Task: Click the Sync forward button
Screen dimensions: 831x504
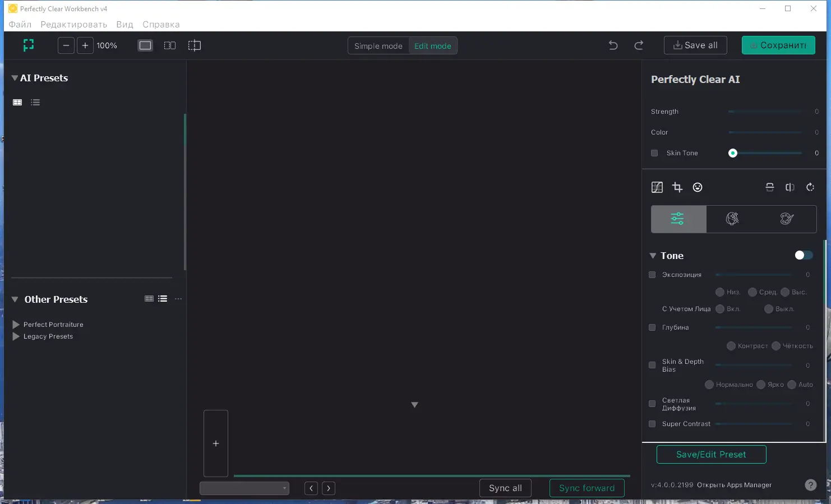Action: tap(587, 488)
